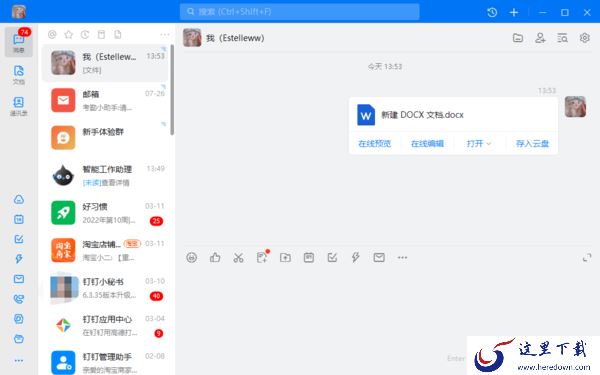The image size is (600, 375).
Task: Start the screenshot scissors tool
Action: point(238,258)
